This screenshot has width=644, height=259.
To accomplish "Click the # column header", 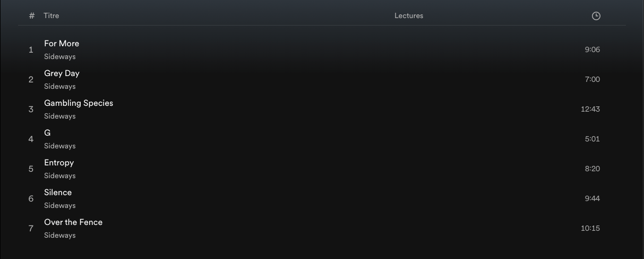I will pos(32,16).
